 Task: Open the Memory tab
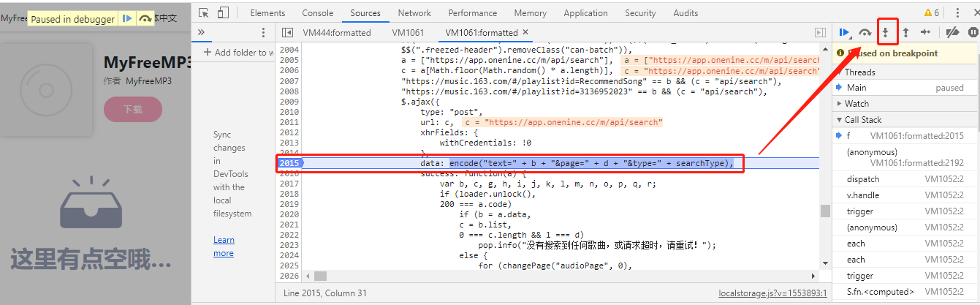(530, 12)
